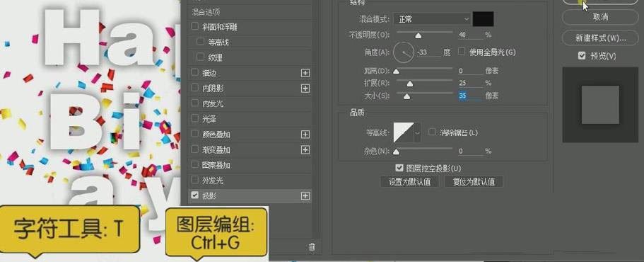Click the 不透明度 value field showing 40

click(x=470, y=35)
